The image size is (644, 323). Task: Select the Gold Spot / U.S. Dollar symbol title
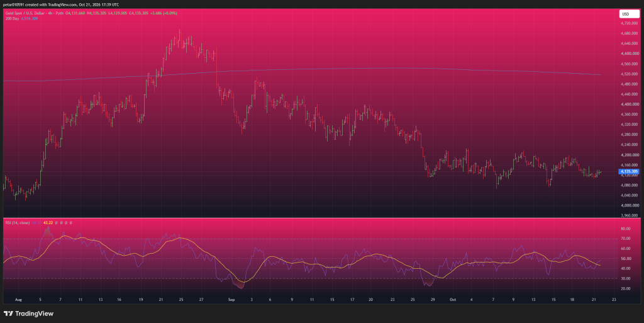(x=25, y=13)
